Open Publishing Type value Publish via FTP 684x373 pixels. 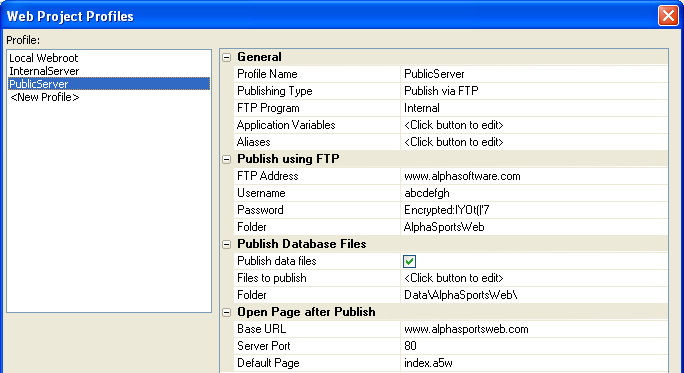(x=534, y=91)
